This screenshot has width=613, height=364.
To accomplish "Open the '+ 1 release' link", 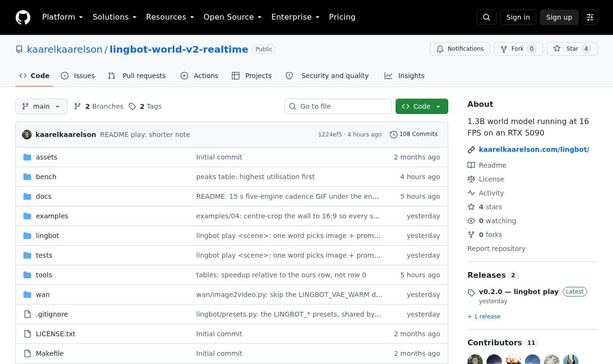I will coord(484,317).
